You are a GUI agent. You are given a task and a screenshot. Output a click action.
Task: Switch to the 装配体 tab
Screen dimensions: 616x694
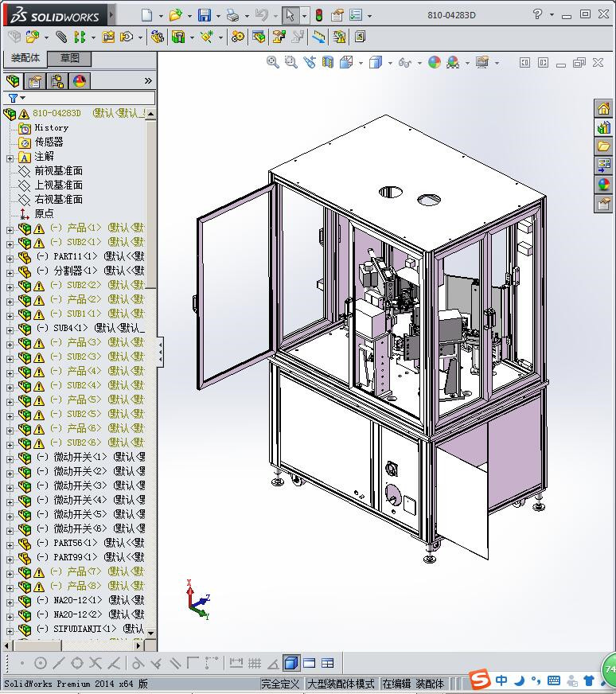(25, 58)
